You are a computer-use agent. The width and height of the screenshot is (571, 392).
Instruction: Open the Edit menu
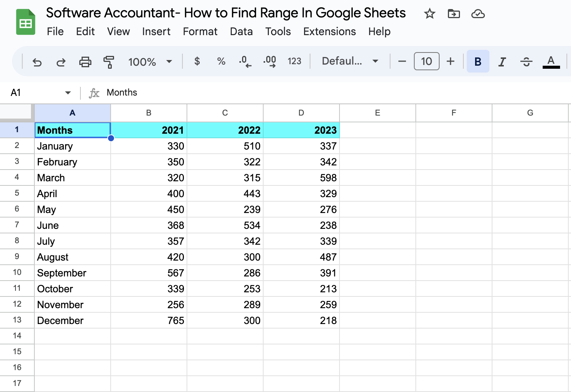pyautogui.click(x=85, y=31)
